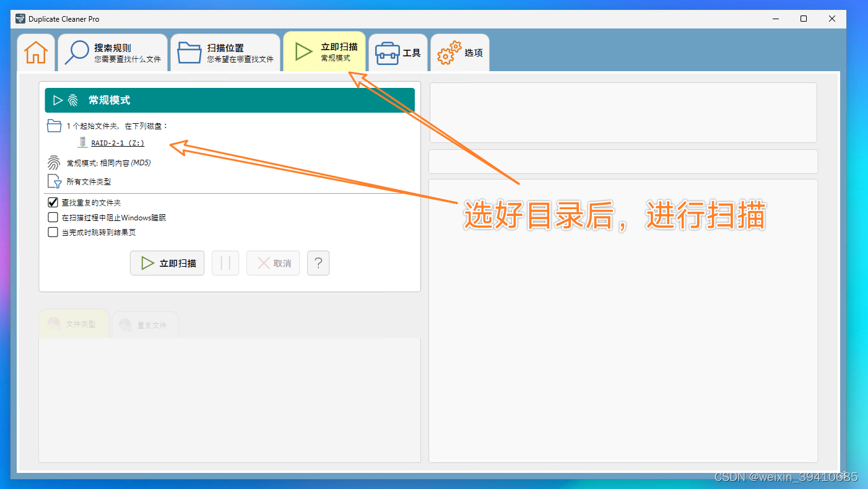Screen dimensions: 868x489
Task: Click the gears icon on 选项 tab
Action: (x=449, y=53)
